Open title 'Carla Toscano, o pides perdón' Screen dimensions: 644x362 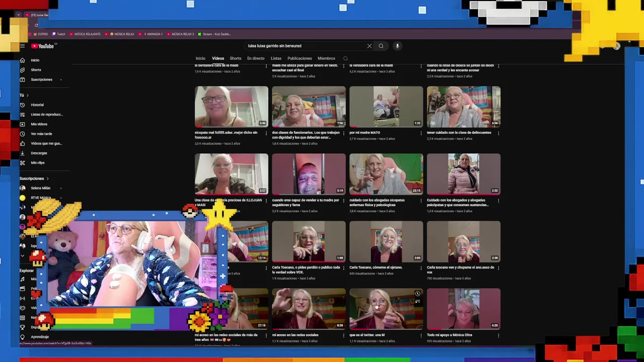tap(306, 270)
